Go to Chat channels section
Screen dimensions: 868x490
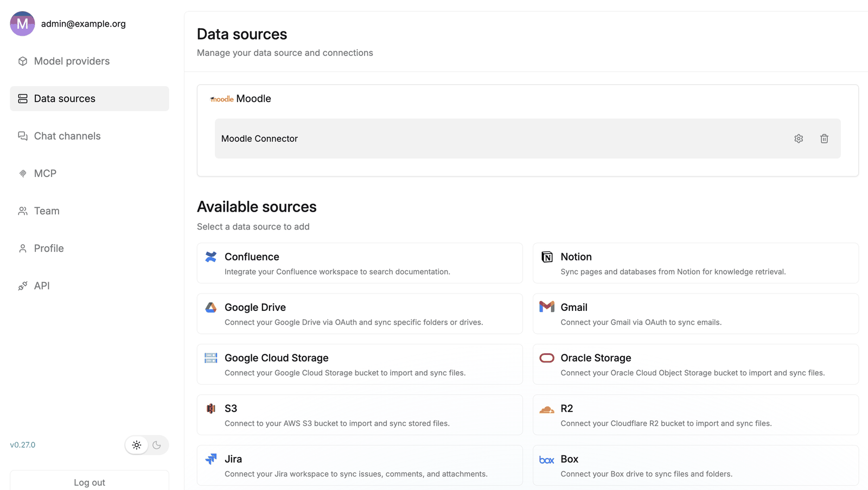(x=90, y=136)
